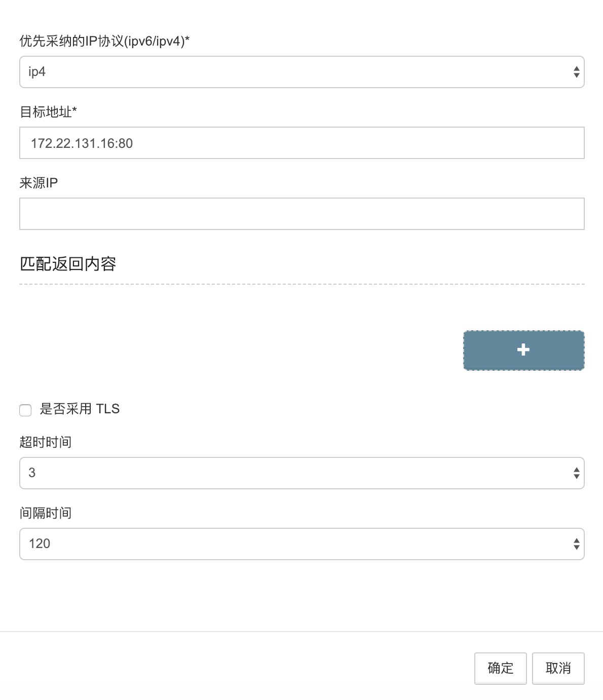Click the 优先采纳的IP协议 field label
Viewport: 603px width, 700px height.
point(104,41)
